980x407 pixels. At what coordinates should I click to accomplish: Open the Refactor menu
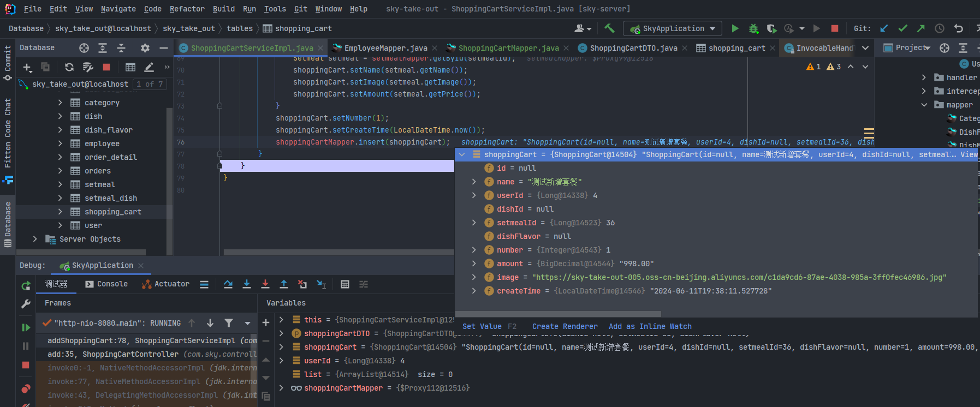187,9
